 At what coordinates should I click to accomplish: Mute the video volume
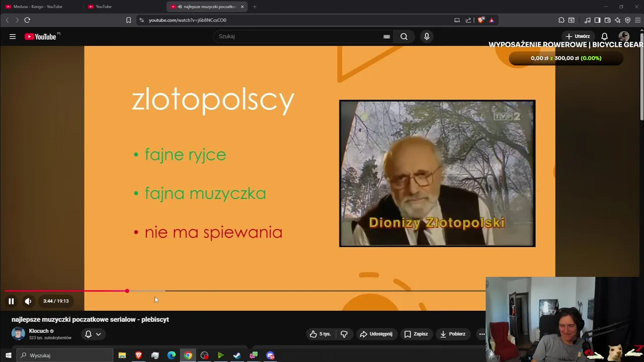coord(28,301)
